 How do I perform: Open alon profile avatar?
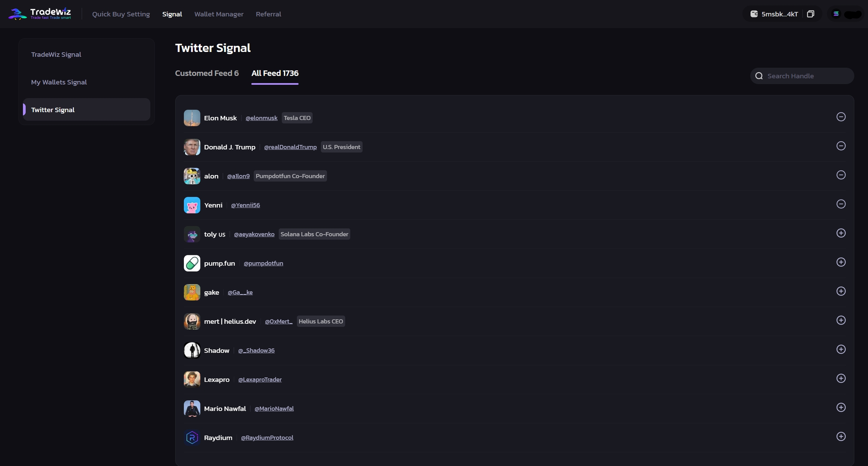tap(192, 176)
